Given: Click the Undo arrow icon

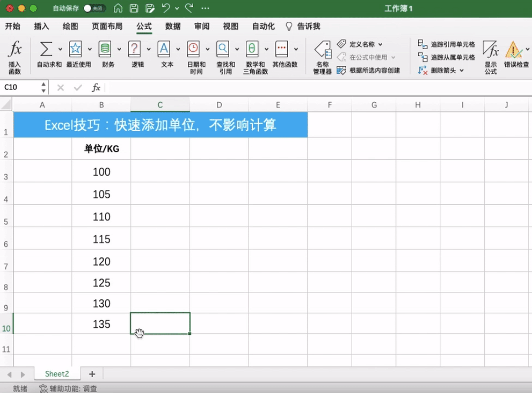Looking at the screenshot, I should (x=166, y=8).
